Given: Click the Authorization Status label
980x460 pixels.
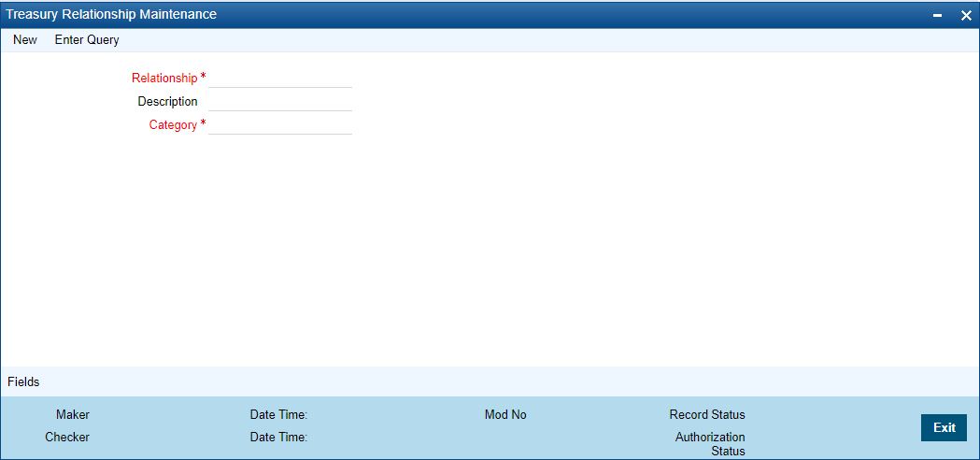Looking at the screenshot, I should click(x=710, y=444).
